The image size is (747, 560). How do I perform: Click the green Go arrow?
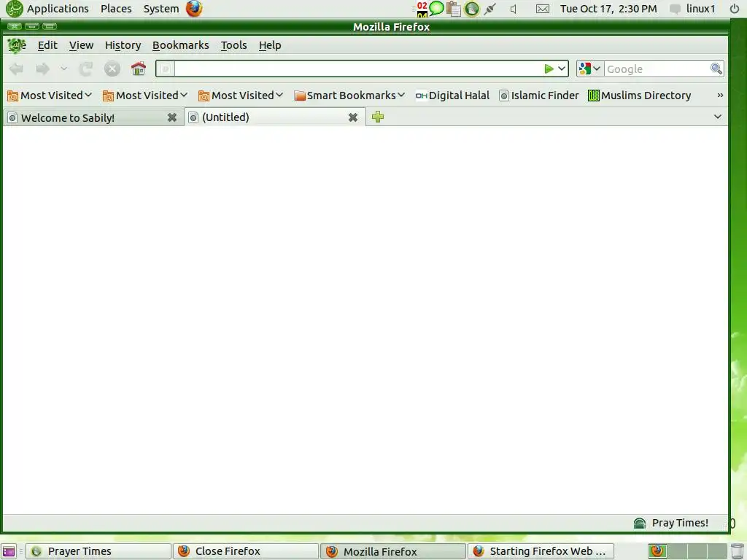point(549,69)
